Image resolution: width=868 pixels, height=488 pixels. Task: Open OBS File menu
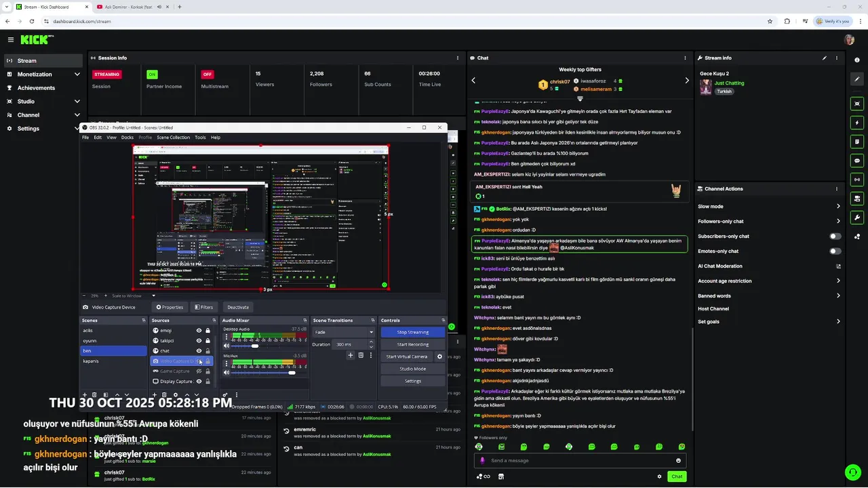[85, 138]
